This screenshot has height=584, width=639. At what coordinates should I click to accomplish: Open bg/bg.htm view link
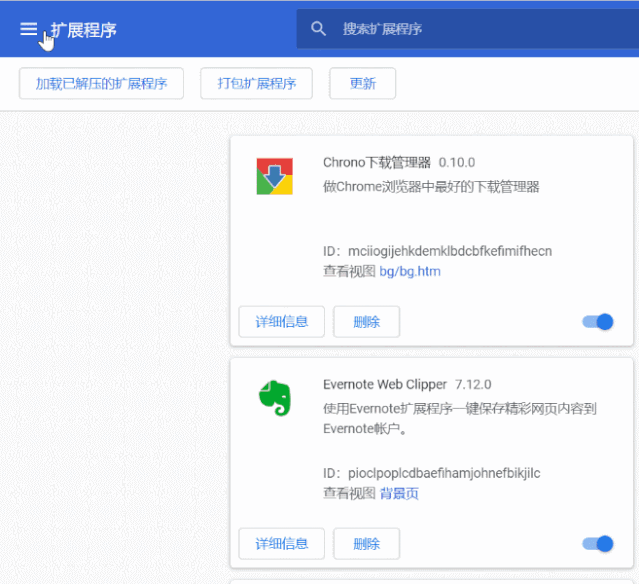(410, 271)
